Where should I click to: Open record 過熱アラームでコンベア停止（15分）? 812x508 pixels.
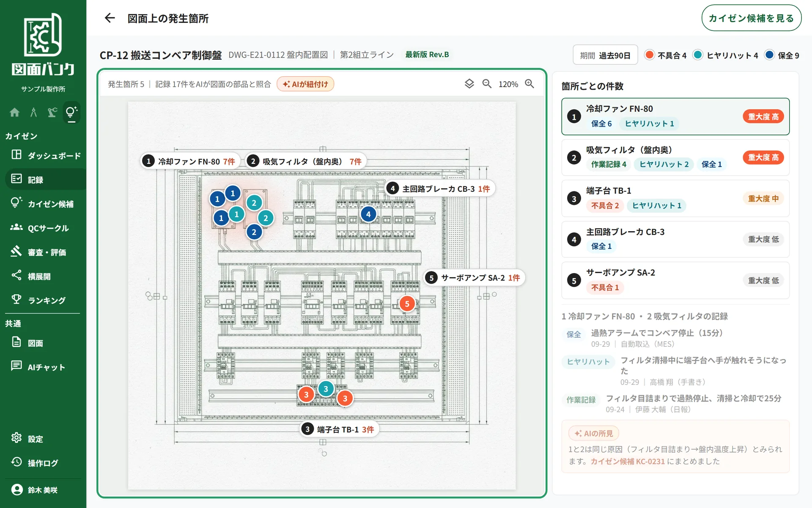(x=675, y=338)
